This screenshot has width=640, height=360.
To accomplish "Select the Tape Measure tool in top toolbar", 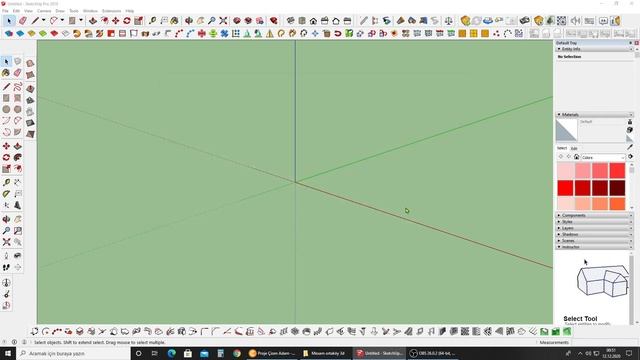I will [x=152, y=20].
